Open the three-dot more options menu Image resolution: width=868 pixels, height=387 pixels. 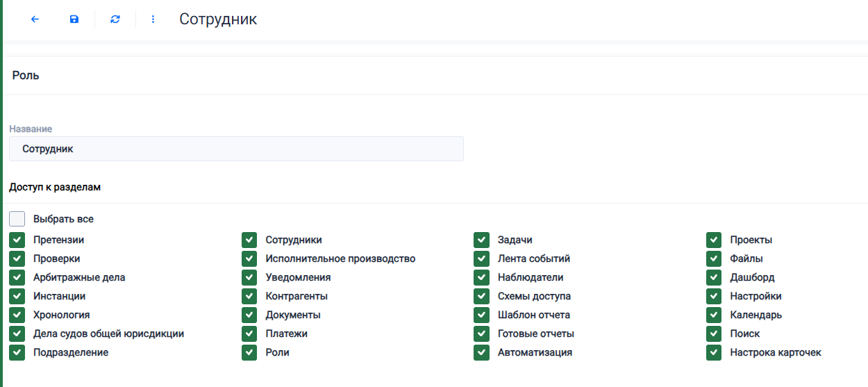[x=153, y=19]
